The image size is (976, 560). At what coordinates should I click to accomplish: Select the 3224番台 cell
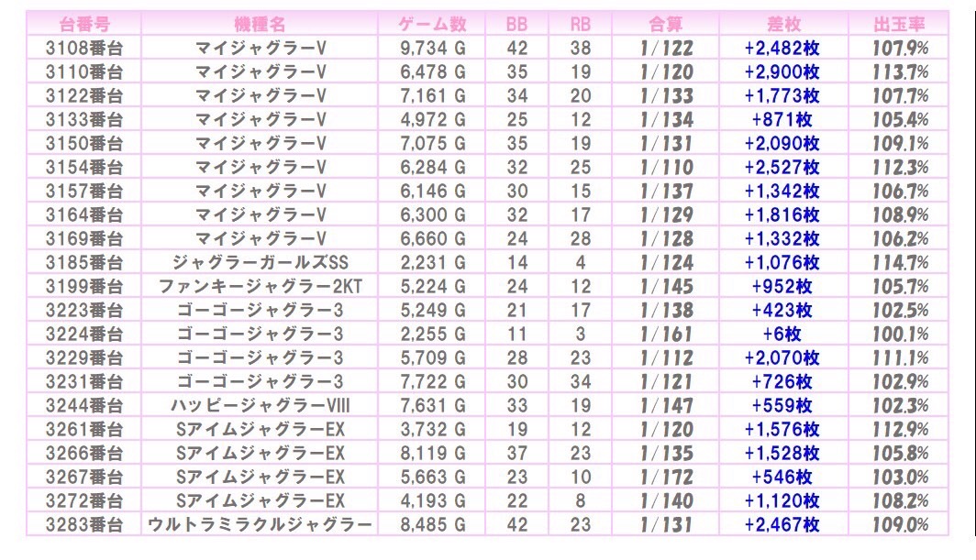point(84,335)
